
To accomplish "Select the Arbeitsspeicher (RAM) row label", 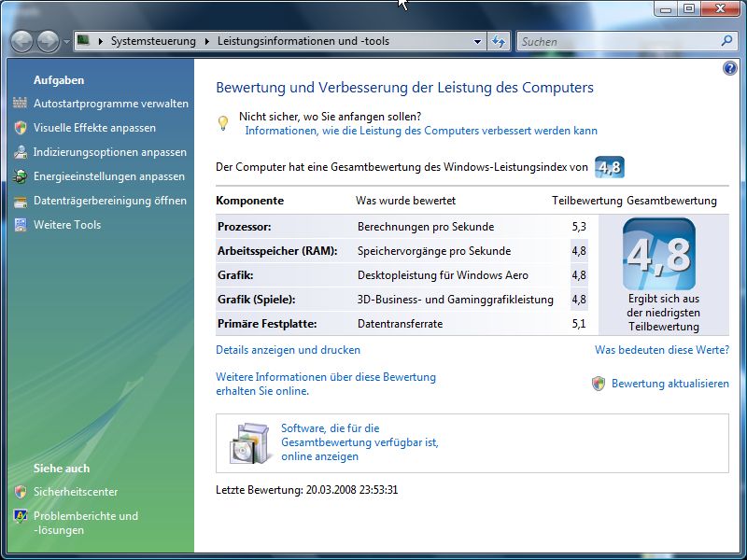I will pos(277,251).
